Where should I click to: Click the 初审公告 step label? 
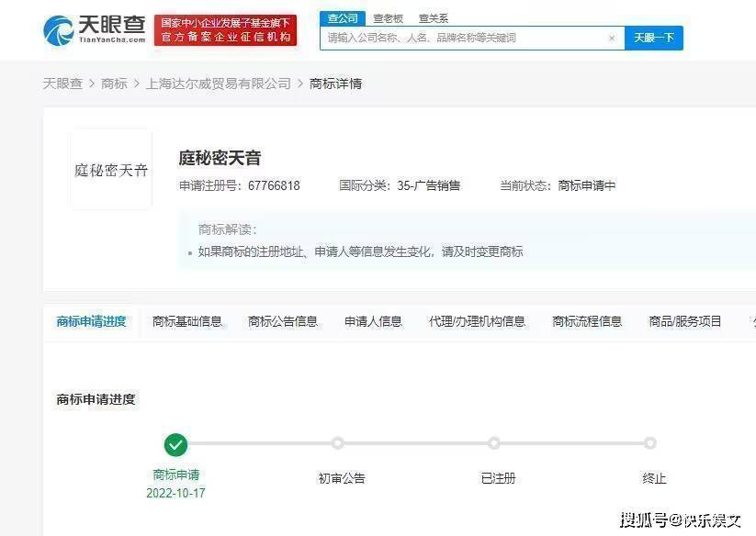point(342,478)
